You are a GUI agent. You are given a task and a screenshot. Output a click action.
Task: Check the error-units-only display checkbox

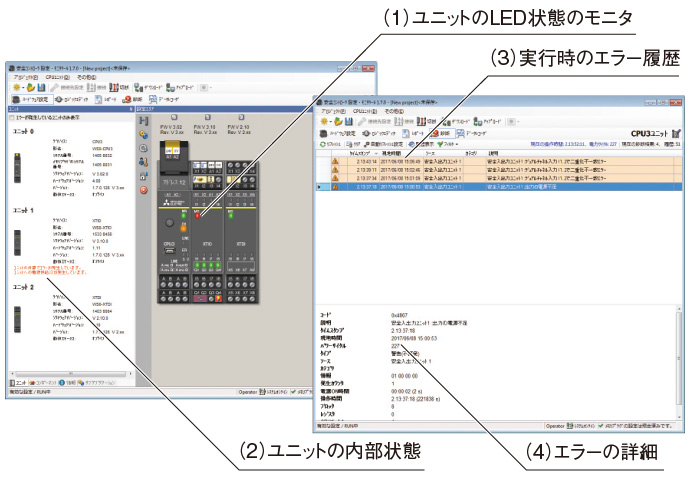point(10,116)
